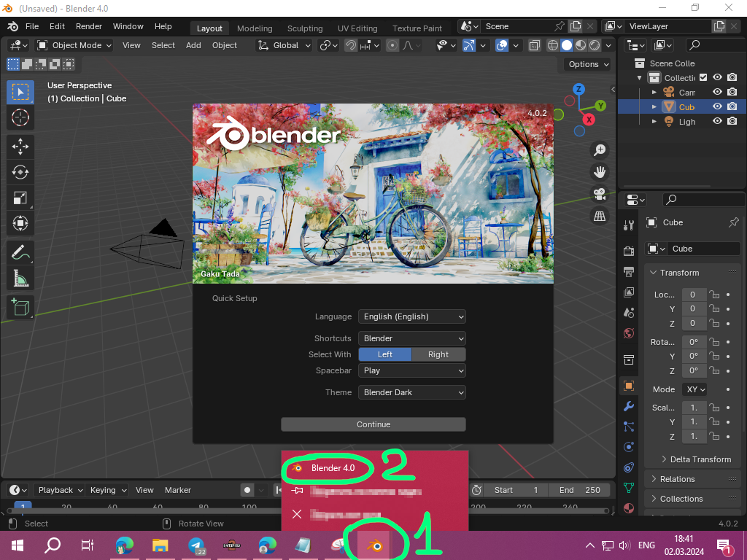This screenshot has height=560, width=747.
Task: Pick the Annotate pencil tool
Action: pyautogui.click(x=20, y=252)
